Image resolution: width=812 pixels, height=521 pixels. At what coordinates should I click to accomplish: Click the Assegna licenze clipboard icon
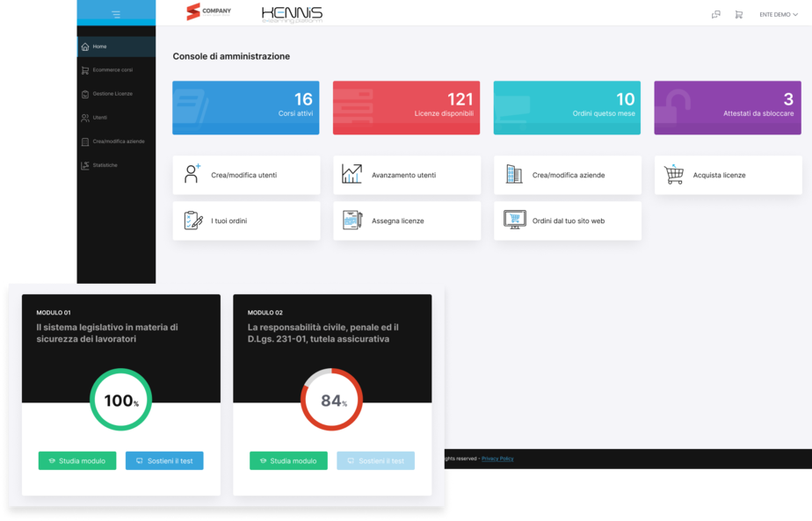[352, 221]
